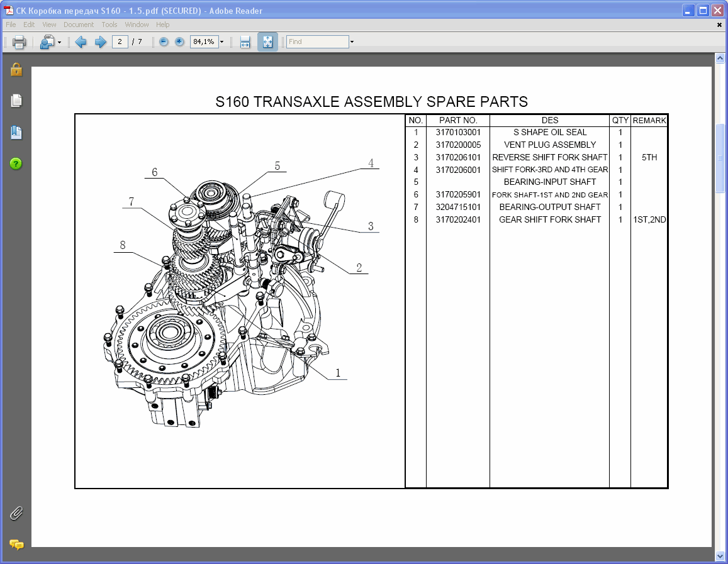The width and height of the screenshot is (728, 564).
Task: Open the Document menu
Action: pyautogui.click(x=79, y=25)
